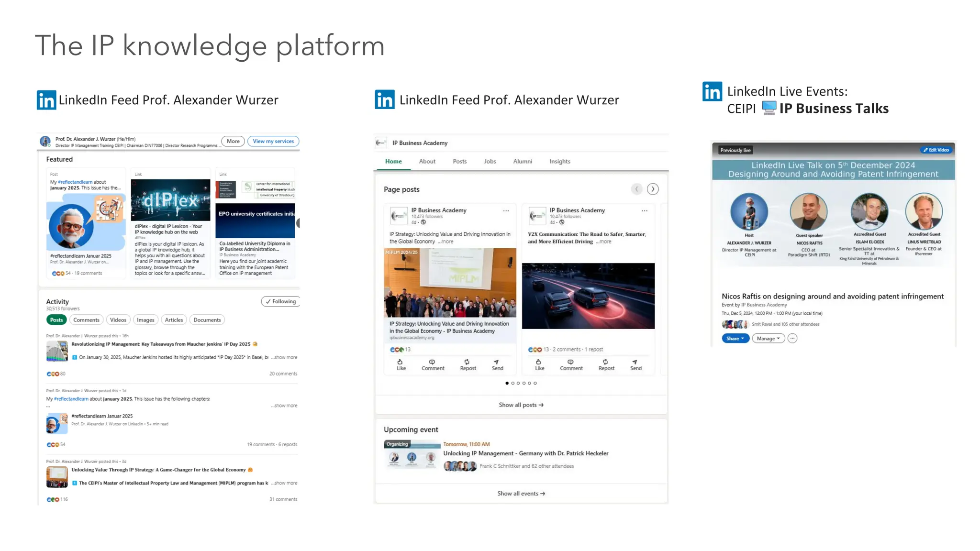Open three-dot menu on first IP Business Academy post
The height and width of the screenshot is (551, 980).
tap(506, 211)
